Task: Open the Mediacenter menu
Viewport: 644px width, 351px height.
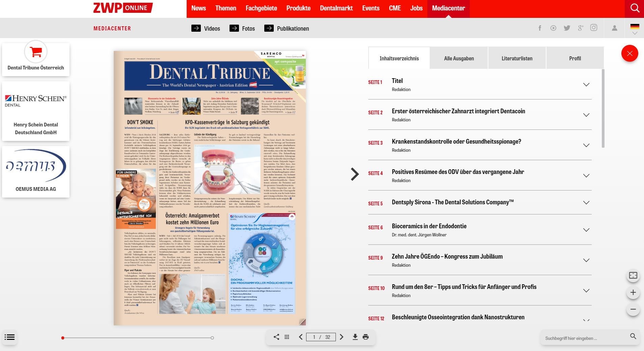Action: pos(448,8)
